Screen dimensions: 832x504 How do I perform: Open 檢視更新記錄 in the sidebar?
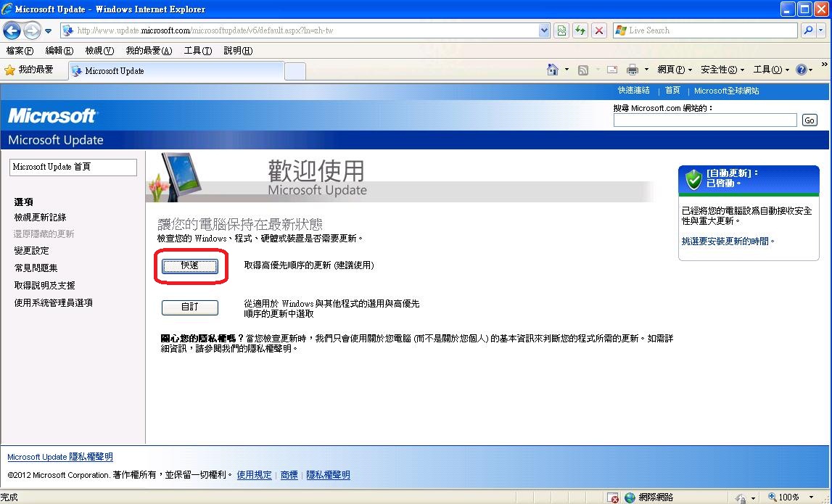pos(41,217)
